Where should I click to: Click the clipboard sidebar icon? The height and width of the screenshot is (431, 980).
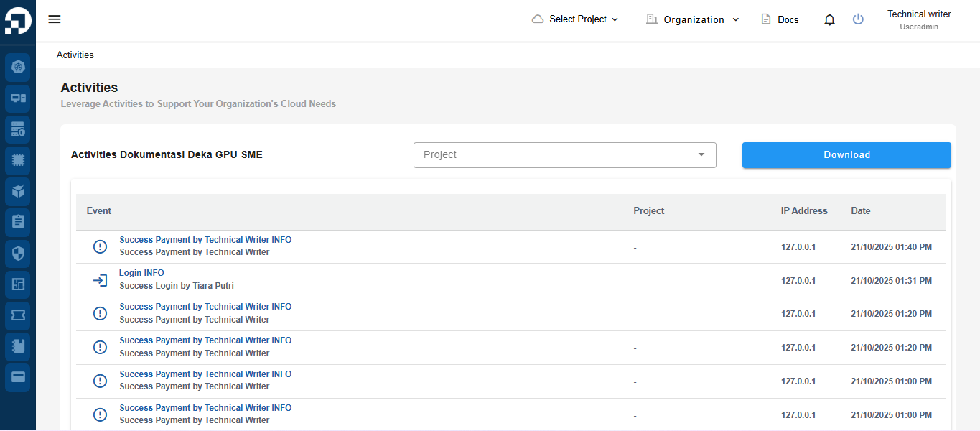click(18, 222)
